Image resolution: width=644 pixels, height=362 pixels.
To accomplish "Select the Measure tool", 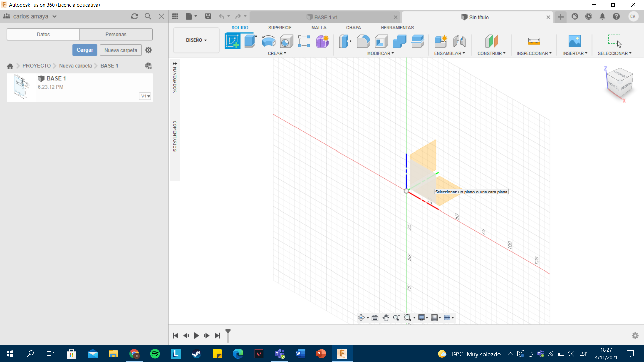I will (x=534, y=41).
